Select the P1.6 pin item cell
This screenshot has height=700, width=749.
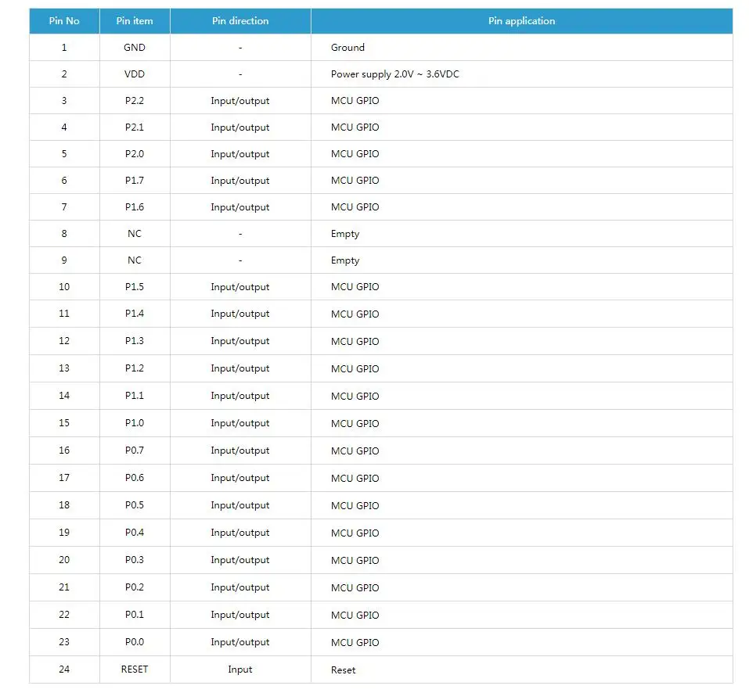pos(135,207)
